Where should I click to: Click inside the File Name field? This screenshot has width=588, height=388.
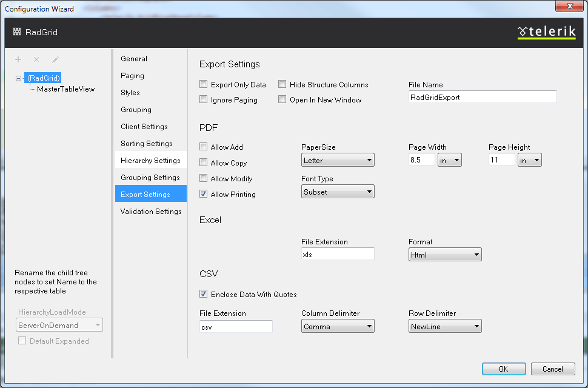pyautogui.click(x=482, y=96)
